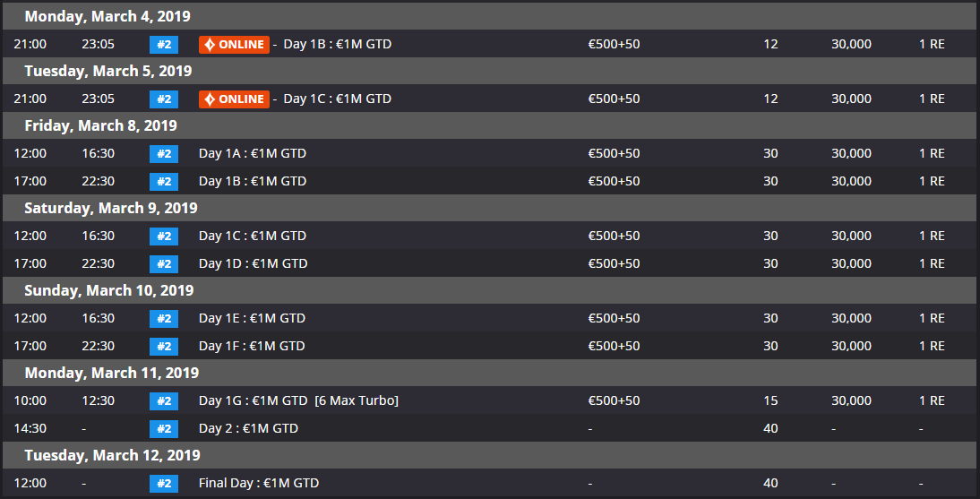Open Day 1G 6 Max Turbo event
Image resolution: width=980 pixels, height=499 pixels.
click(298, 400)
